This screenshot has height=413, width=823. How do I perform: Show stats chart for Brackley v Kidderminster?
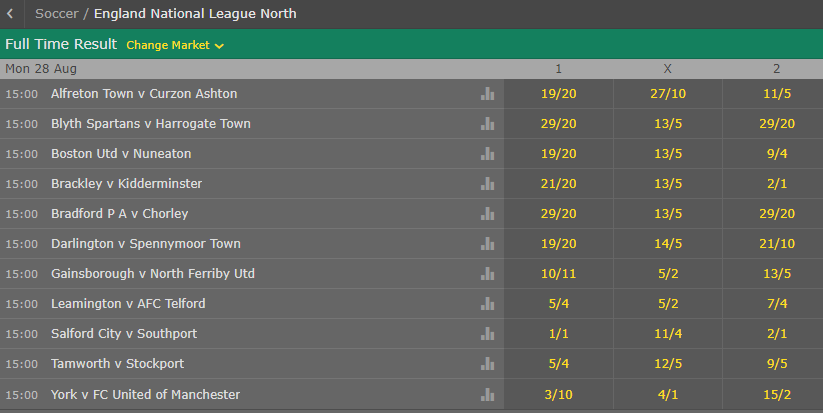(487, 183)
